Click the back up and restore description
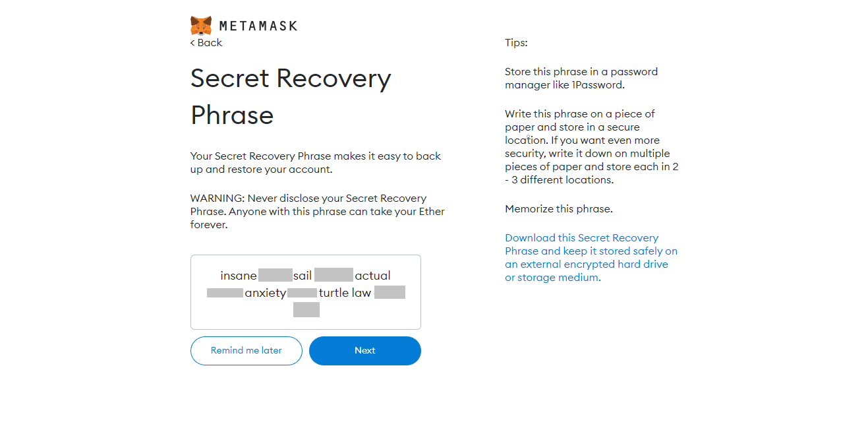This screenshot has width=868, height=432. point(315,163)
